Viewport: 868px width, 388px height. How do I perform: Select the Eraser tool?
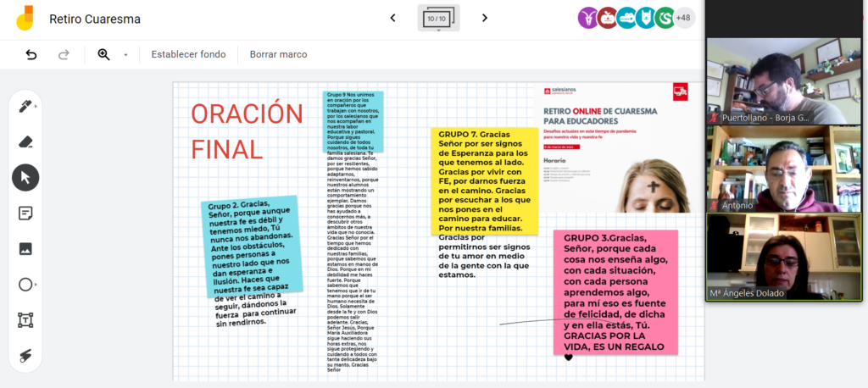[25, 142]
